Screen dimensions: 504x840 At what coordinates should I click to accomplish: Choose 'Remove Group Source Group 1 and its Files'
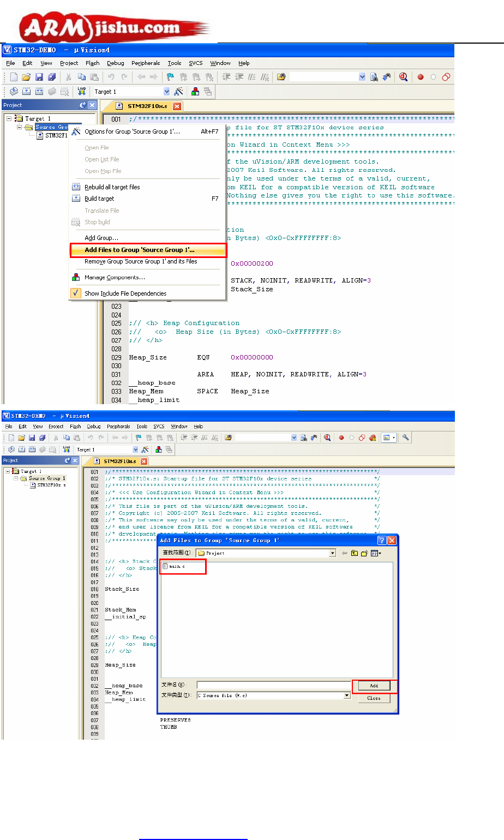[x=148, y=261]
